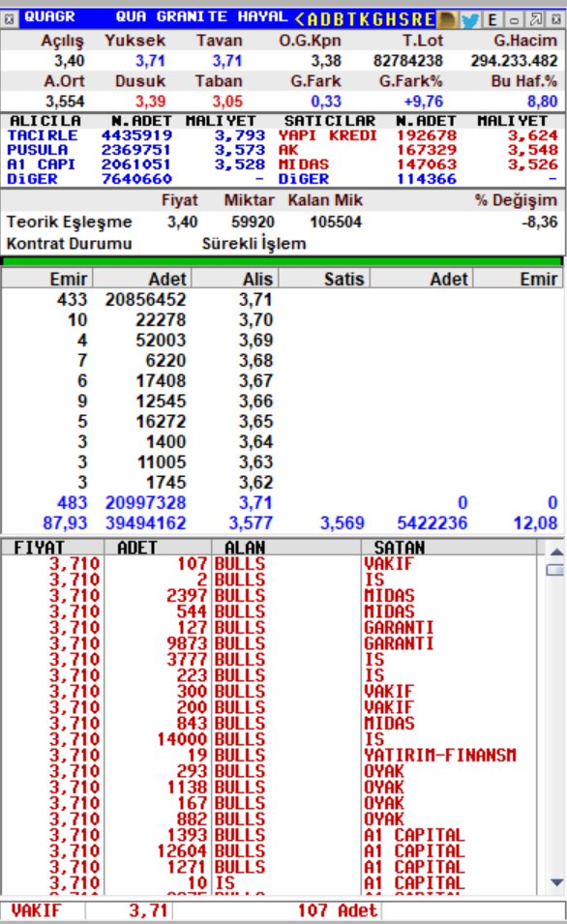Select the trade of 9873 lots from GARANTI

pos(268,643)
